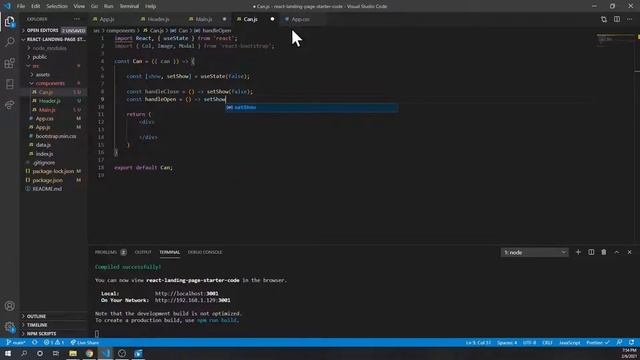Viewport: 640px width, 360px height.
Task: Open the editor more actions menu
Action: click(x=629, y=19)
